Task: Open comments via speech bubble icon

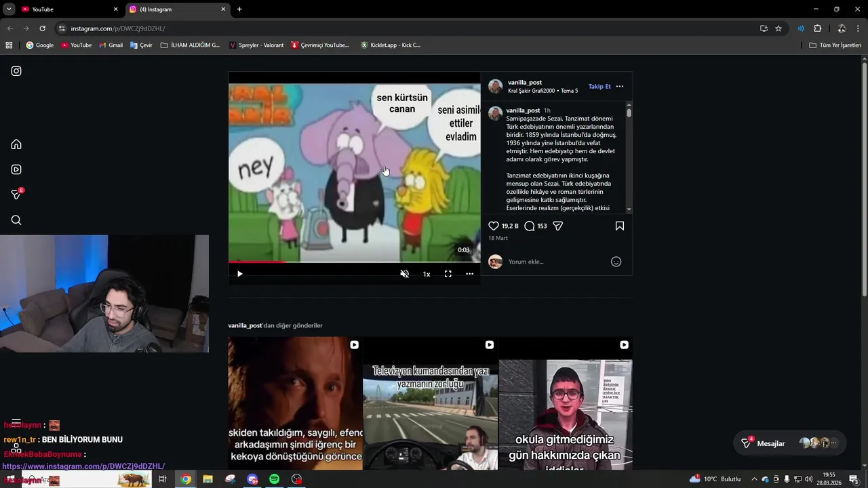Action: [x=530, y=226]
